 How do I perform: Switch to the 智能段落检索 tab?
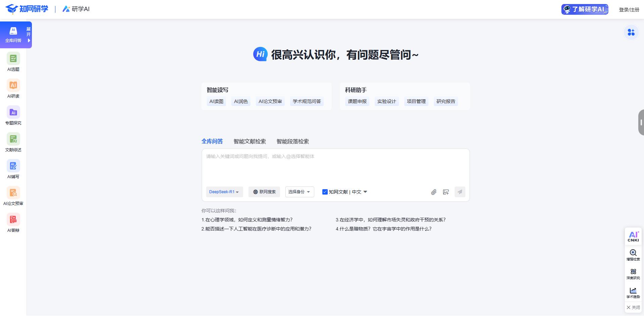(292, 141)
